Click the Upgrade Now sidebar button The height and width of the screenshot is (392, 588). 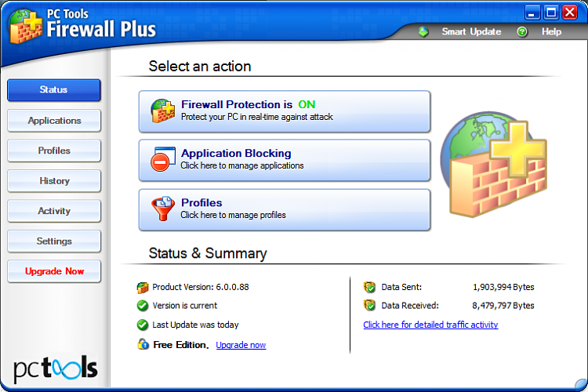pos(54,271)
